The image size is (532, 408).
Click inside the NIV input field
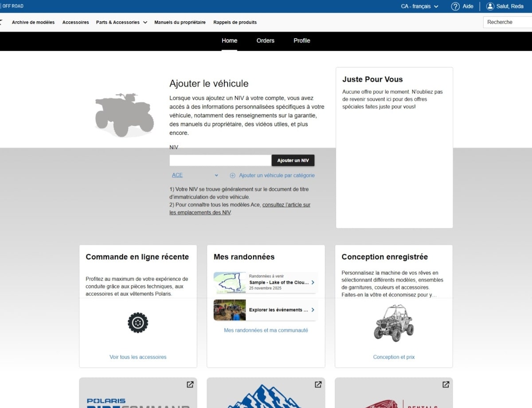219,160
